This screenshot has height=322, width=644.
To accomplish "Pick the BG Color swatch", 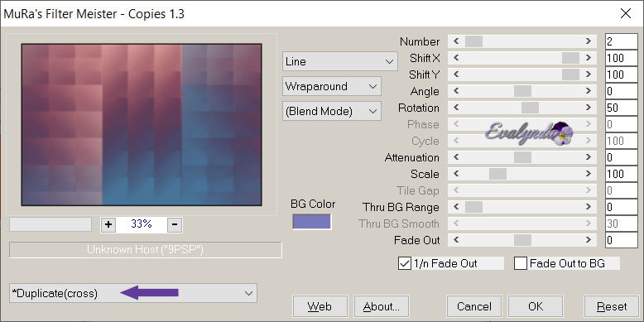I will coord(312,222).
